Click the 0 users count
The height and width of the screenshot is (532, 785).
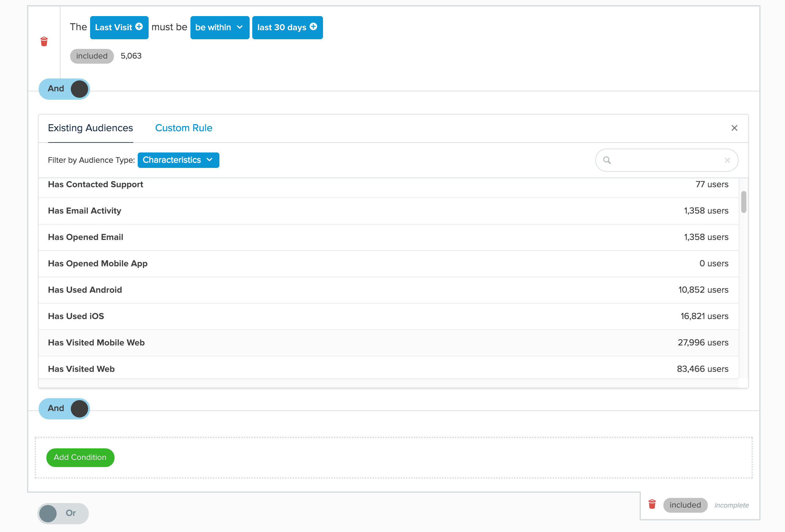[x=714, y=264]
